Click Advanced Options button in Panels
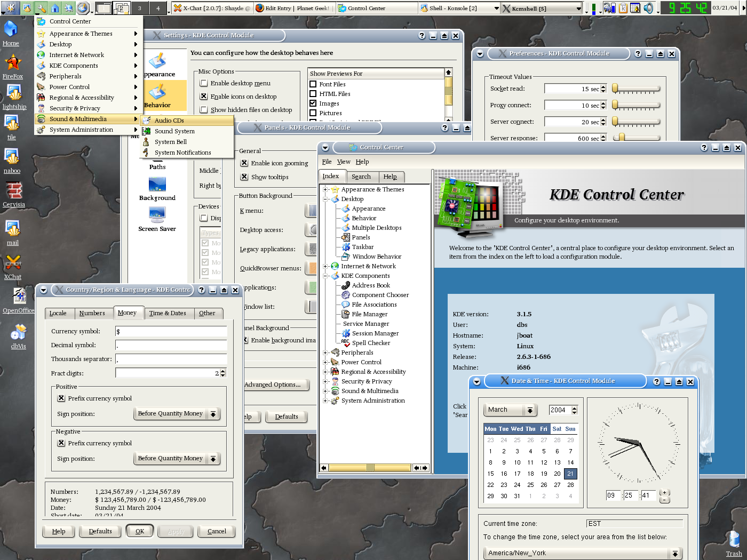The image size is (747, 560). pos(276,385)
